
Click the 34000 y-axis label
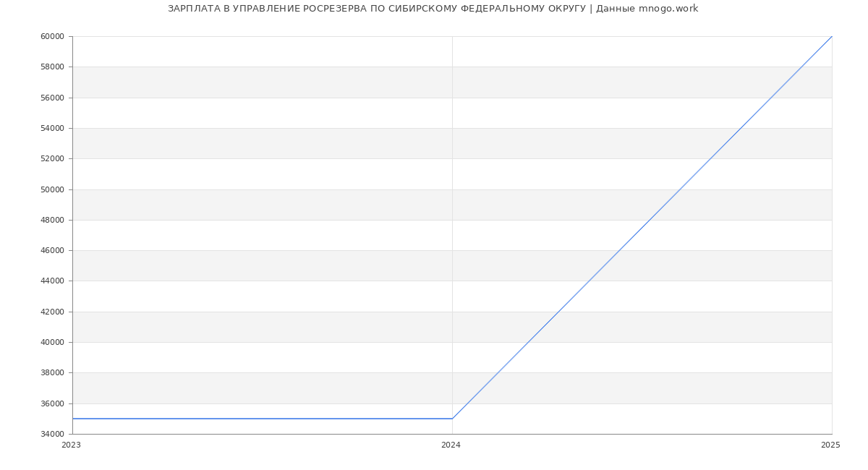[x=52, y=435]
